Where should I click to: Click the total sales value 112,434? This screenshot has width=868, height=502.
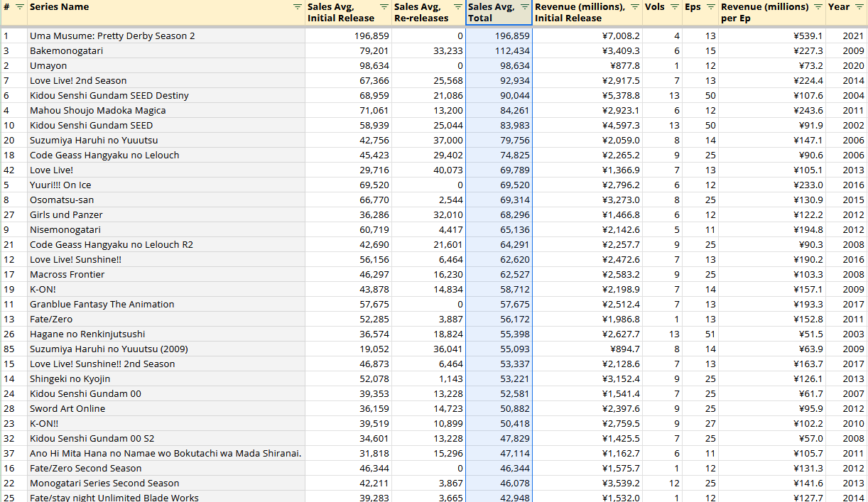[x=499, y=50]
